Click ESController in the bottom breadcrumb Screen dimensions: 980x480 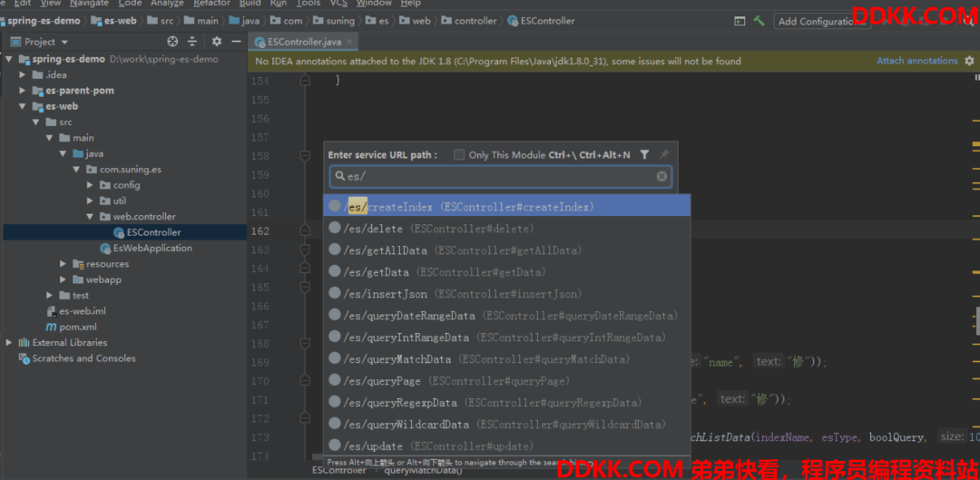339,470
